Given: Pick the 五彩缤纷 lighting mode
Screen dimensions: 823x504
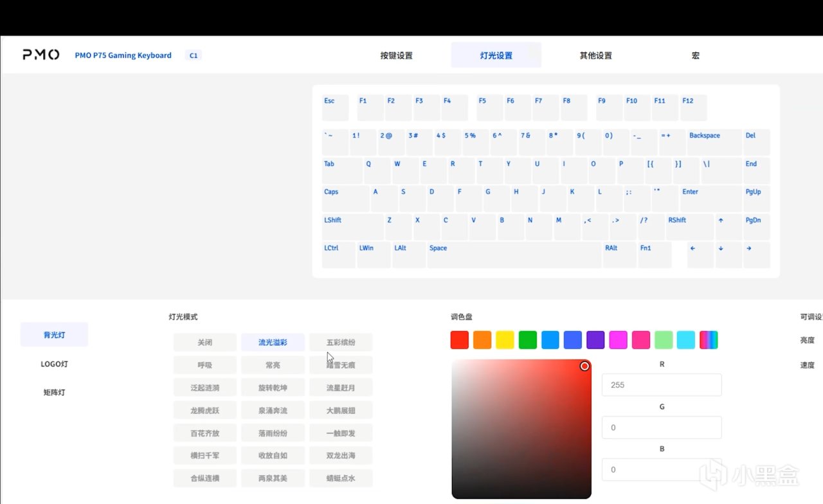Looking at the screenshot, I should (341, 343).
